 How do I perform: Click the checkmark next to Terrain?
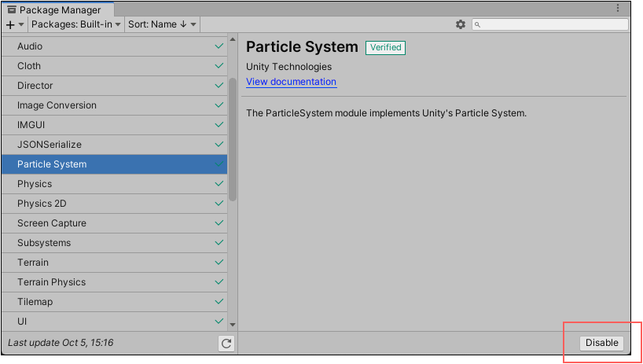[219, 263]
